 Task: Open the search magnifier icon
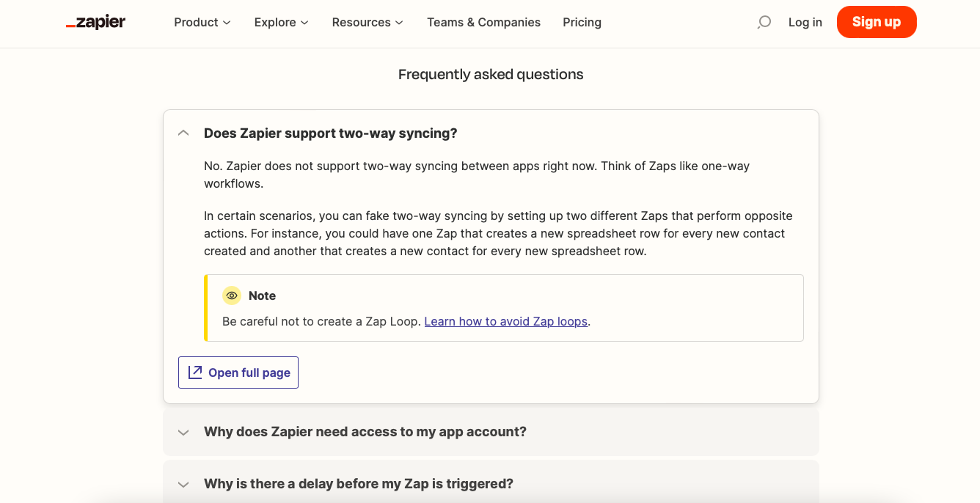[x=764, y=22]
